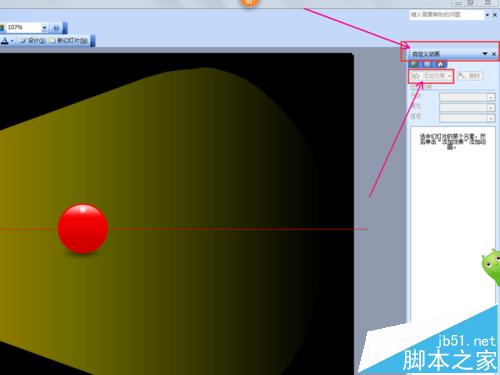The height and width of the screenshot is (375, 500).
Task: Click the New Slide (新幻灯片) toolbar button
Action: click(69, 41)
